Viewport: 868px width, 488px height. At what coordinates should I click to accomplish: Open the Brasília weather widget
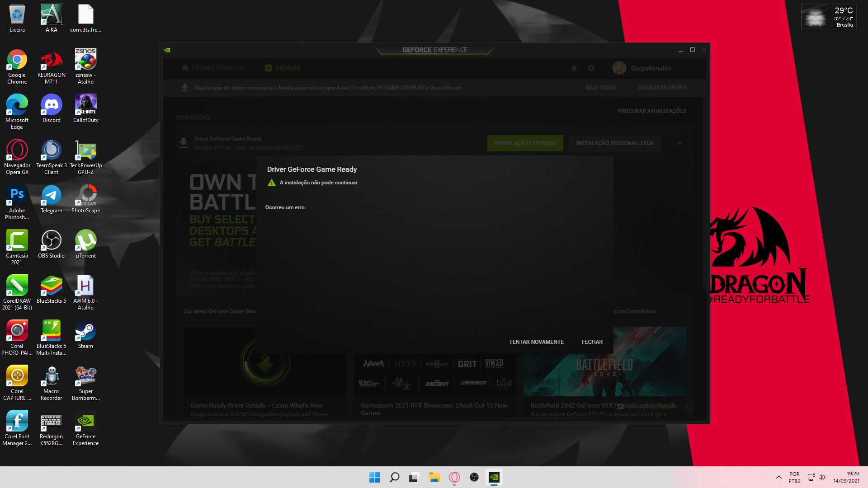click(829, 17)
